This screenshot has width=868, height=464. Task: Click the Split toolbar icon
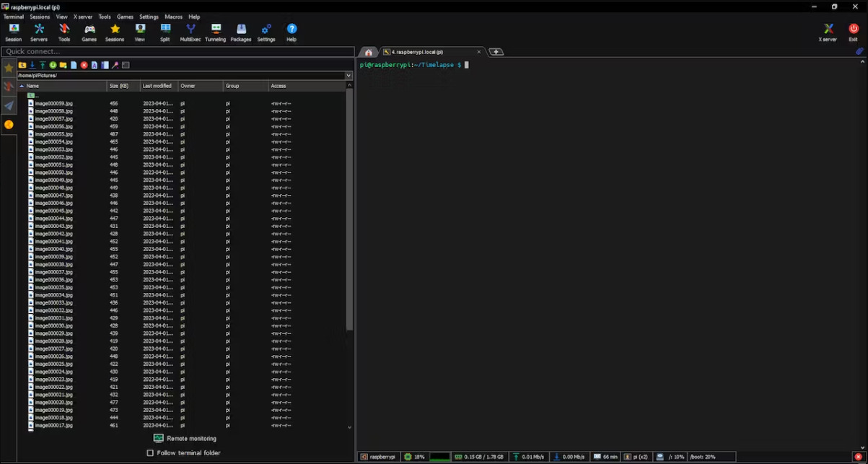tap(165, 32)
